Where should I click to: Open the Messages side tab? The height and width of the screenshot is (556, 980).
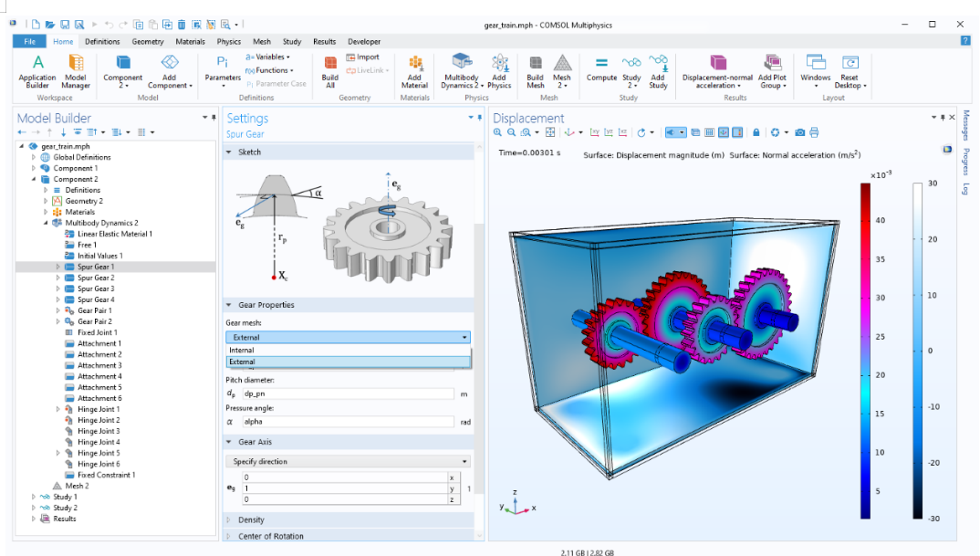pyautogui.click(x=965, y=125)
